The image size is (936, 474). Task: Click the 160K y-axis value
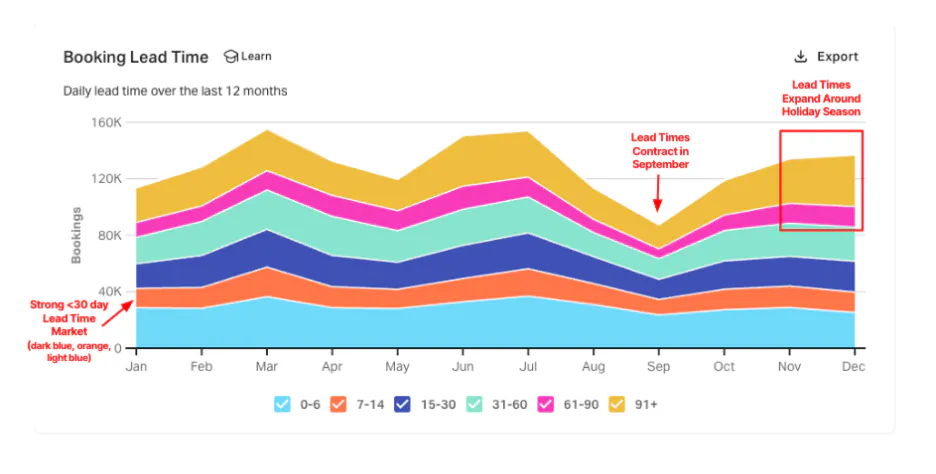[x=106, y=122]
